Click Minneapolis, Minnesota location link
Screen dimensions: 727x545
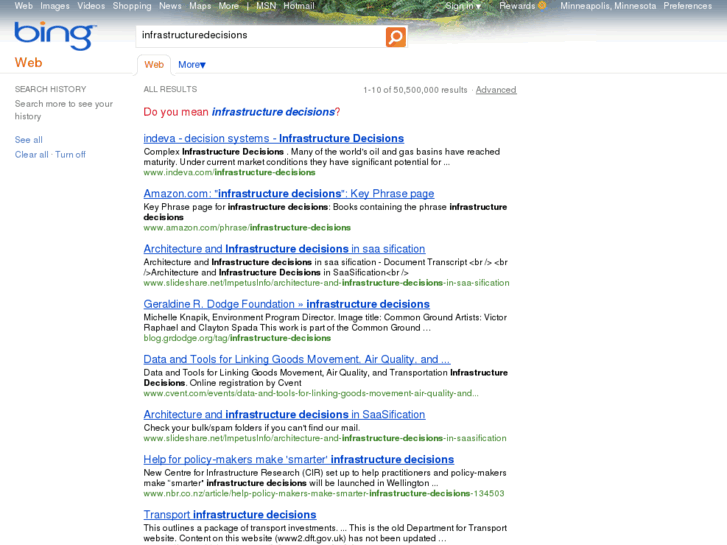(608, 6)
